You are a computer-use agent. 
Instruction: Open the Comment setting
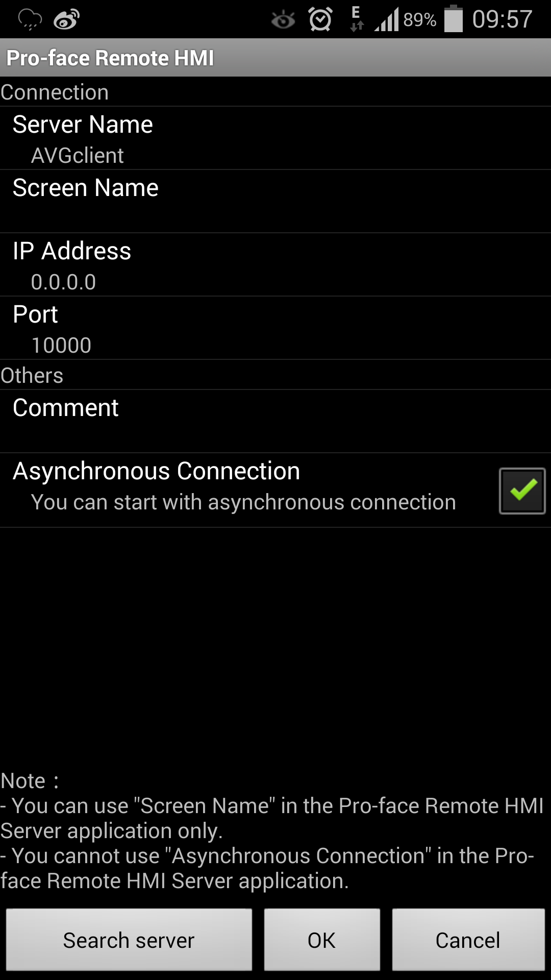275,422
